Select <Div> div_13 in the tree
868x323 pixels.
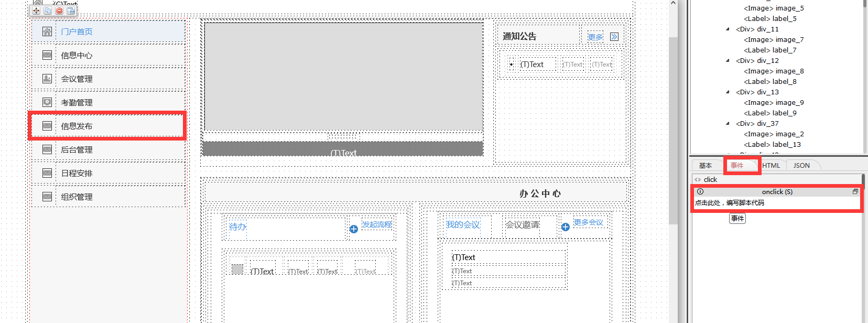point(757,92)
